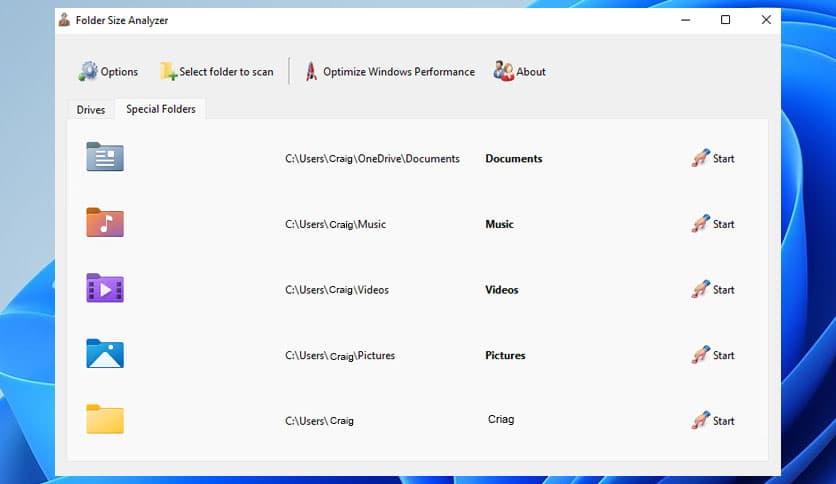Viewport: 836px width, 484px height.
Task: Click the yellow Craig user folder icon
Action: click(x=105, y=419)
